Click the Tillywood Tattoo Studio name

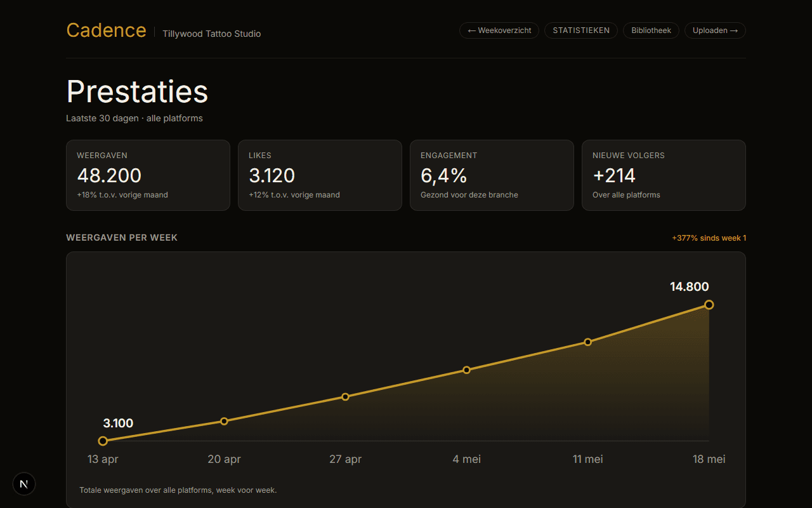[x=211, y=34]
